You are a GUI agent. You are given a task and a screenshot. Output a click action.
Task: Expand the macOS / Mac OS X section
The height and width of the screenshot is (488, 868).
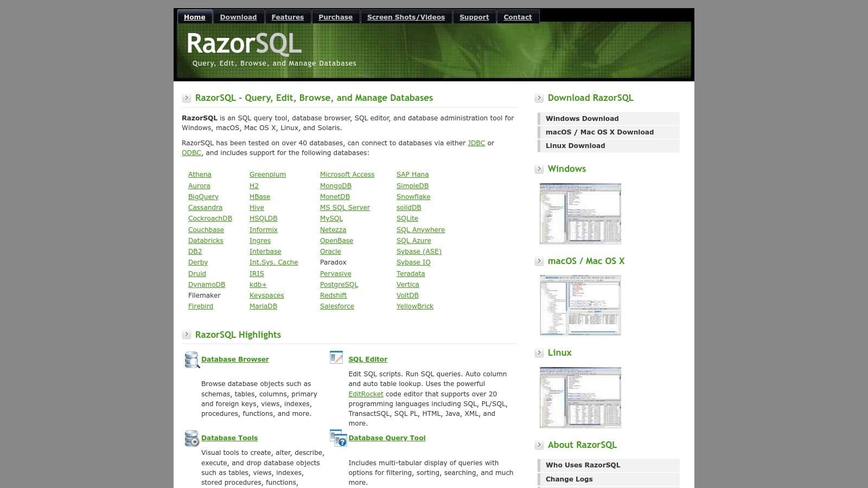[540, 261]
